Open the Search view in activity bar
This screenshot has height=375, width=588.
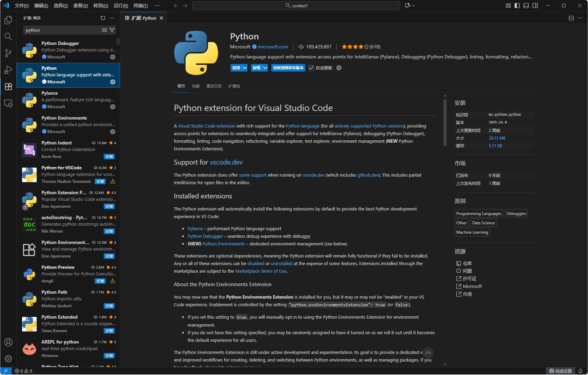tap(8, 37)
